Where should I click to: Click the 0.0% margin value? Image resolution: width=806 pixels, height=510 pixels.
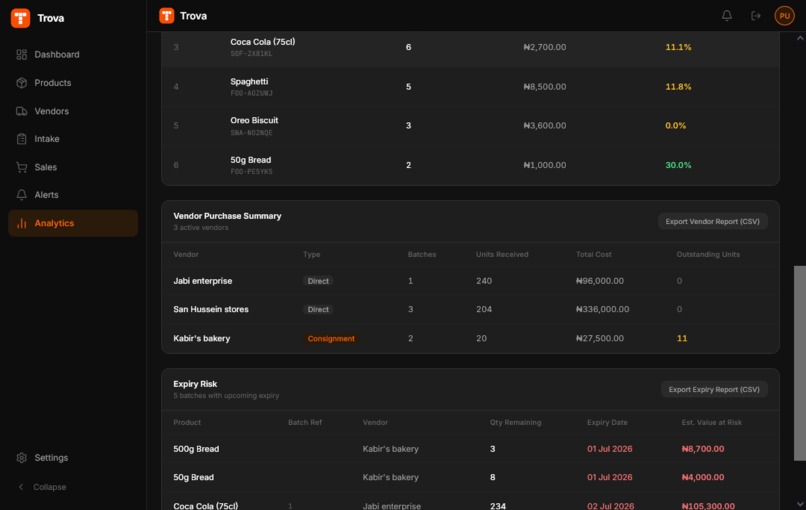pyautogui.click(x=675, y=125)
